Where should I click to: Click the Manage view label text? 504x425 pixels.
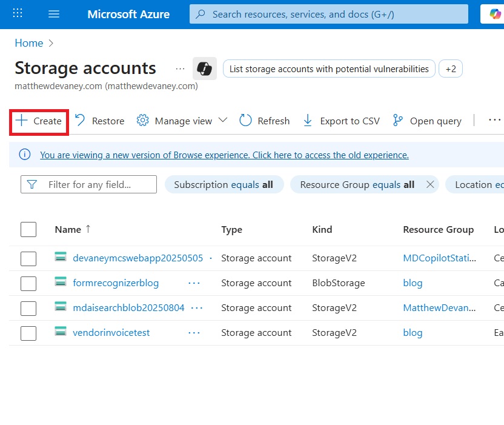tap(184, 121)
